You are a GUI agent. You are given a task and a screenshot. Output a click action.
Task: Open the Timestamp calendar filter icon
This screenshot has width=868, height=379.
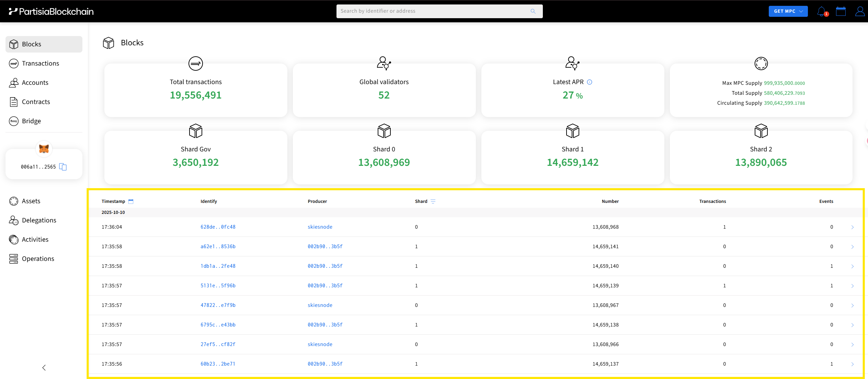(131, 202)
